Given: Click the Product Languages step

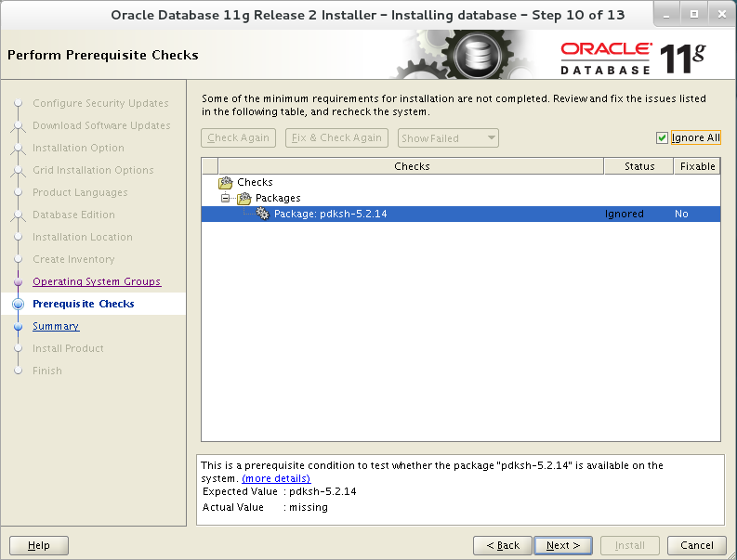Looking at the screenshot, I should 80,192.
